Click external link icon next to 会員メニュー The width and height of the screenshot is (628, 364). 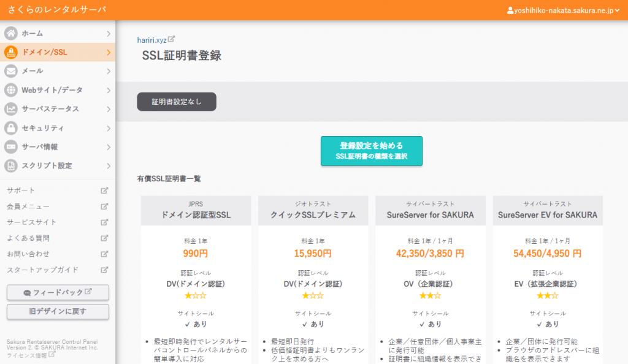(104, 207)
